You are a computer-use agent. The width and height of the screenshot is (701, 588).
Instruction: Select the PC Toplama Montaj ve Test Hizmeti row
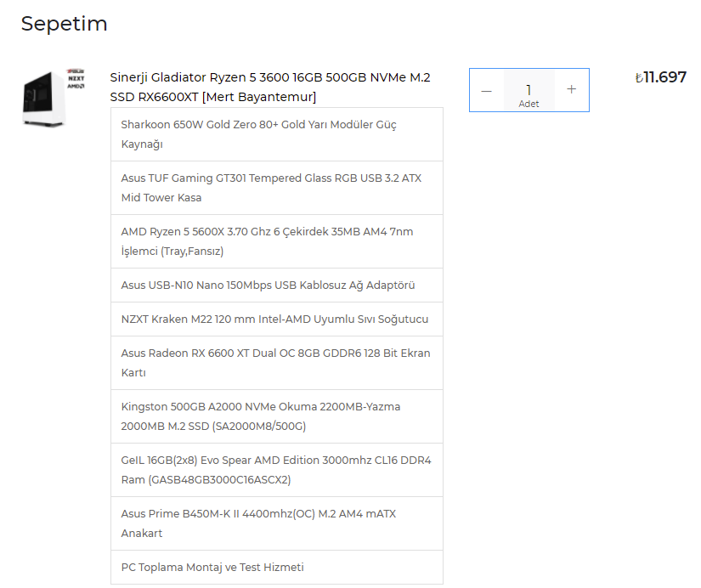(x=277, y=568)
